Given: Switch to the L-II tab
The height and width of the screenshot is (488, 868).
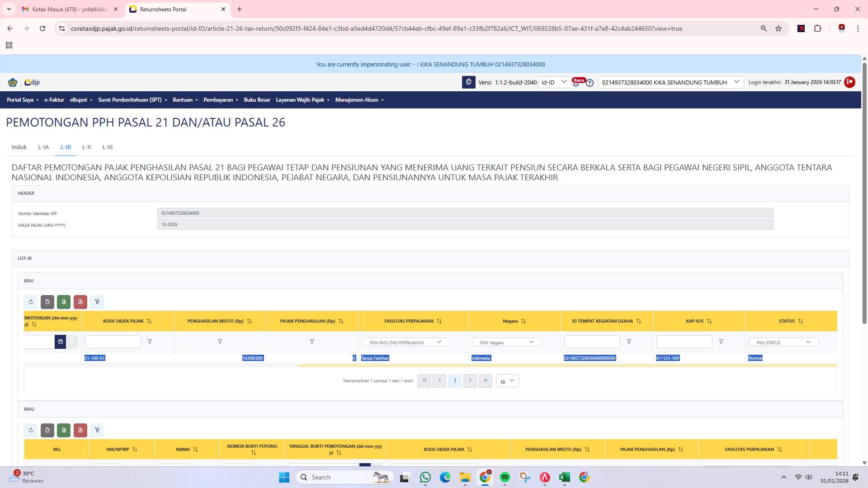Looking at the screenshot, I should [x=86, y=147].
